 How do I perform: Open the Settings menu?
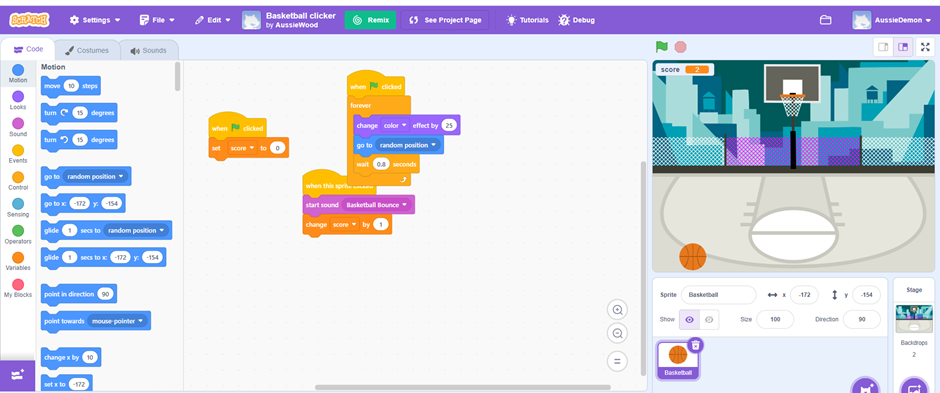pos(95,20)
